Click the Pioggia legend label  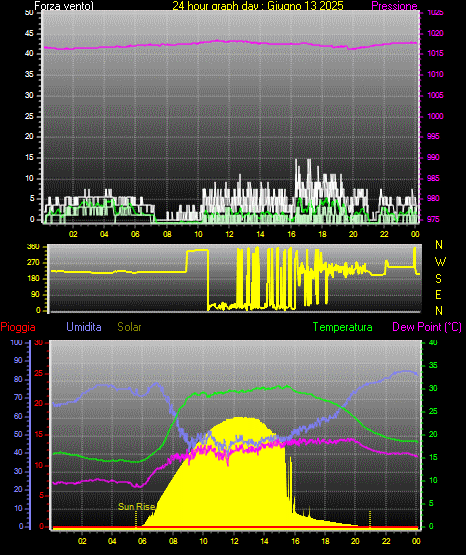(18, 327)
